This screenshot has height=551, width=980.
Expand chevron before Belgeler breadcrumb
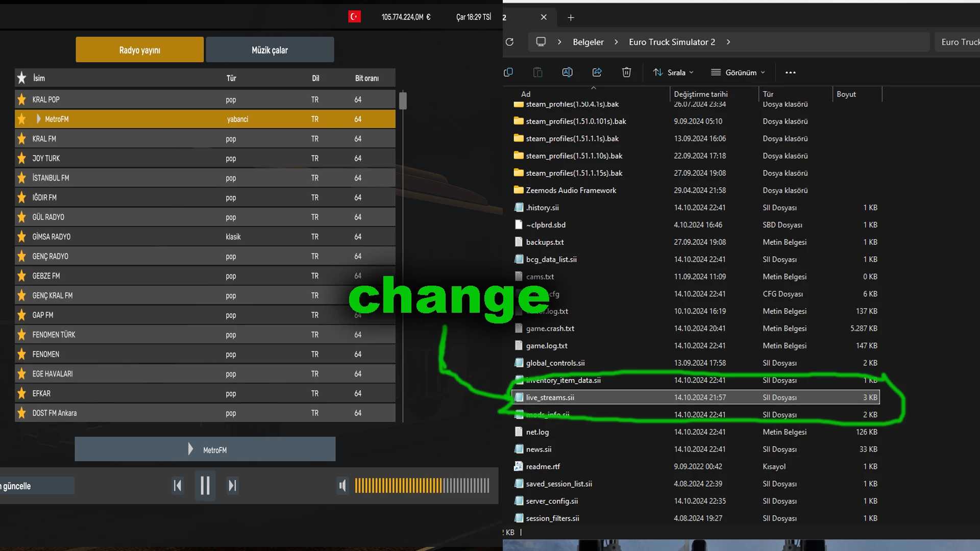(559, 42)
